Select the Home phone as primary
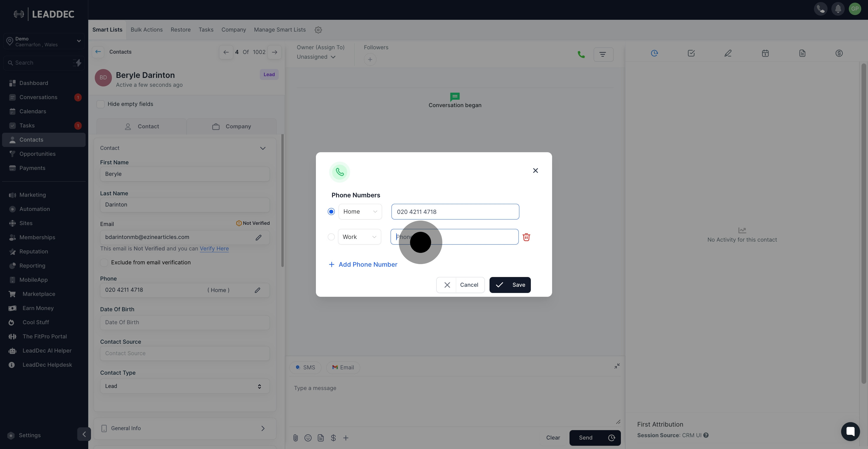868x449 pixels. tap(331, 212)
